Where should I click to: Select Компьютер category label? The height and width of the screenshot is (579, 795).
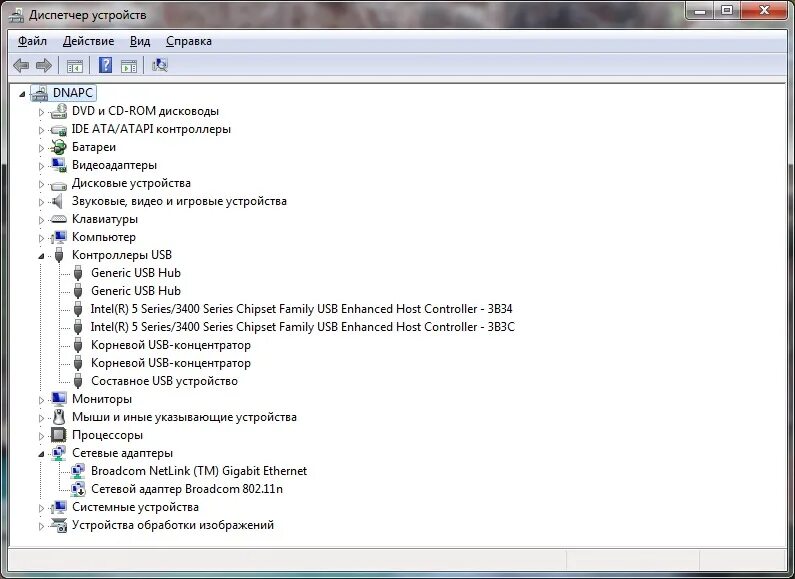click(103, 237)
